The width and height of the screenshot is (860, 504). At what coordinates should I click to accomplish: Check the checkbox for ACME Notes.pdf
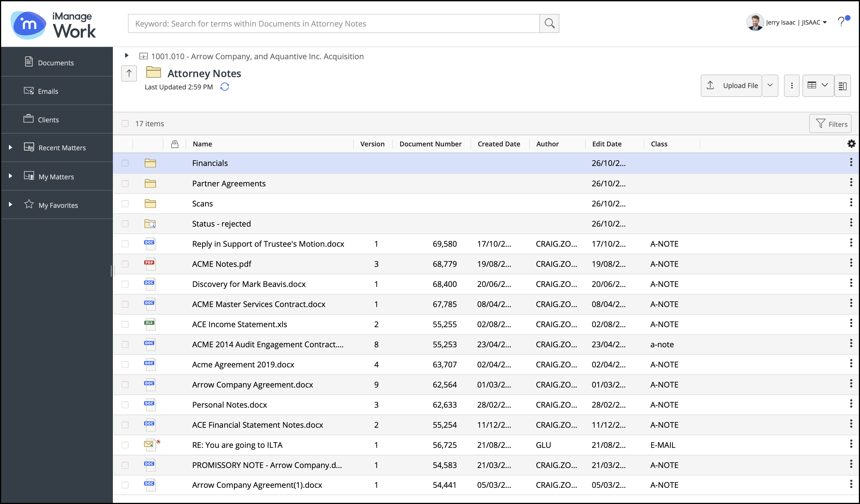tap(125, 264)
